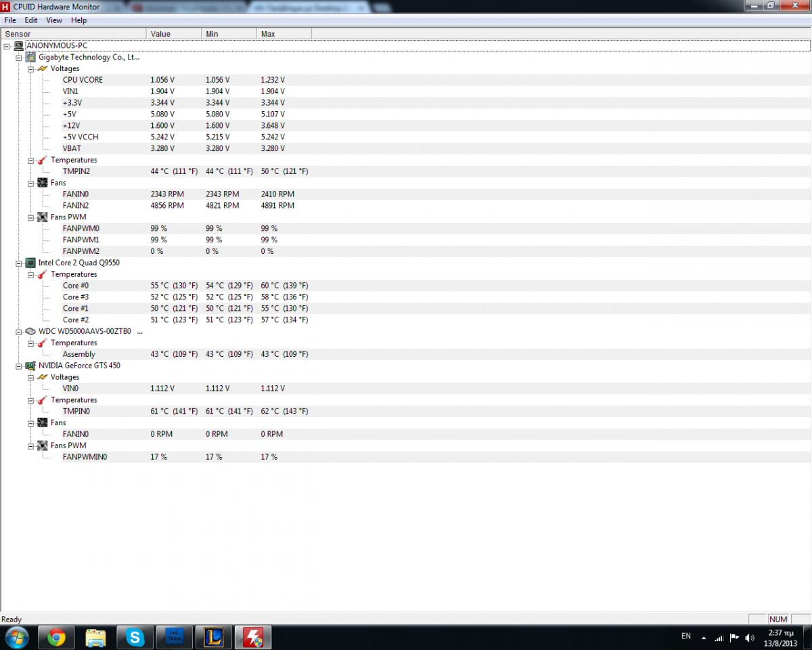
Task: Collapse the WDC WD5000AAVS hard drive node
Action: [x=18, y=331]
